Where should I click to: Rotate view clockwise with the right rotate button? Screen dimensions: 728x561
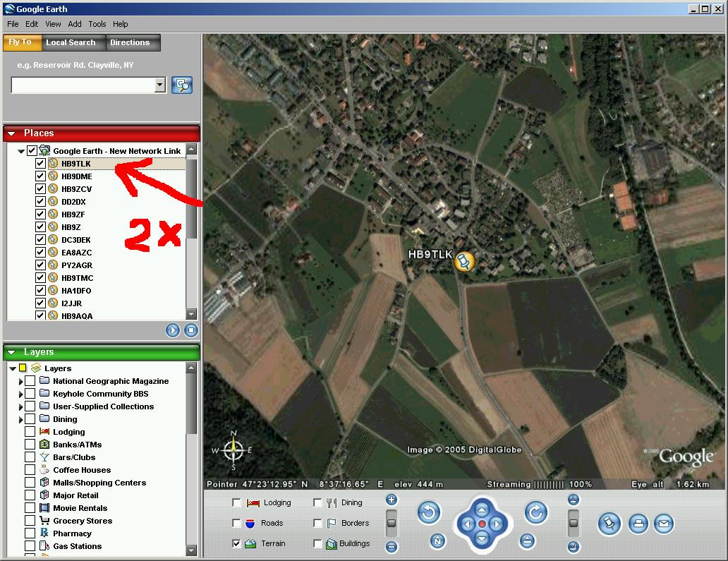pyautogui.click(x=536, y=513)
